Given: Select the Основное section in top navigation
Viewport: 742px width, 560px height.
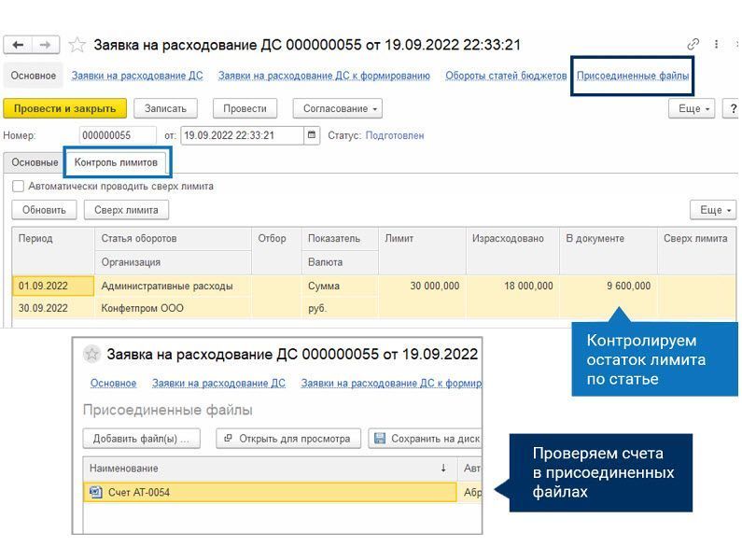Looking at the screenshot, I should tap(33, 76).
